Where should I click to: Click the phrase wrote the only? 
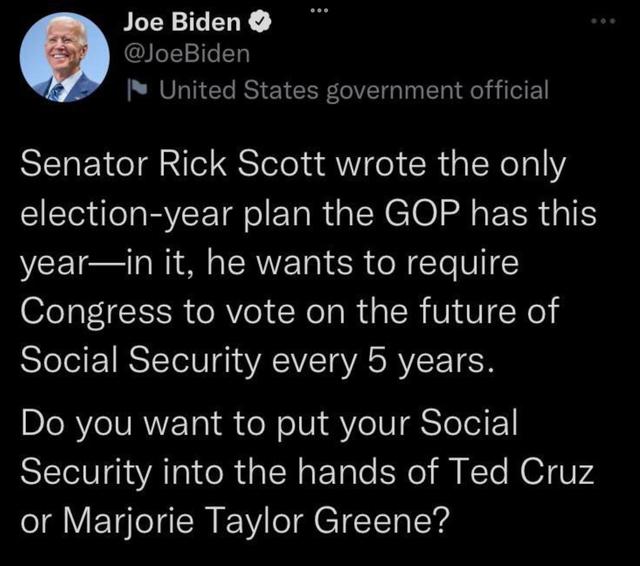pos(450,165)
